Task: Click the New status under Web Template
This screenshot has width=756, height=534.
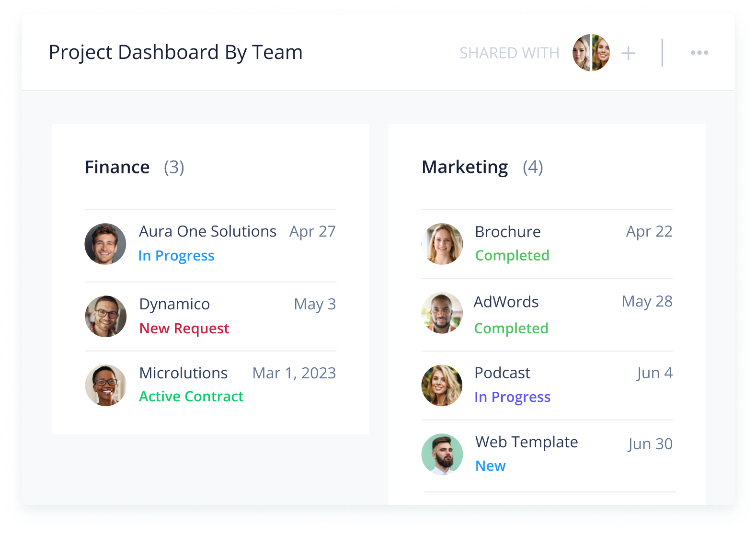Action: click(x=491, y=466)
